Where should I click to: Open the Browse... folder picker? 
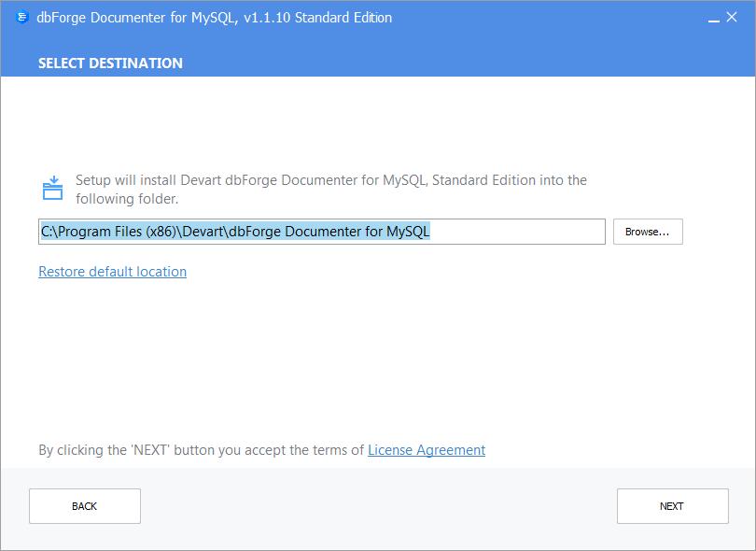coord(648,232)
